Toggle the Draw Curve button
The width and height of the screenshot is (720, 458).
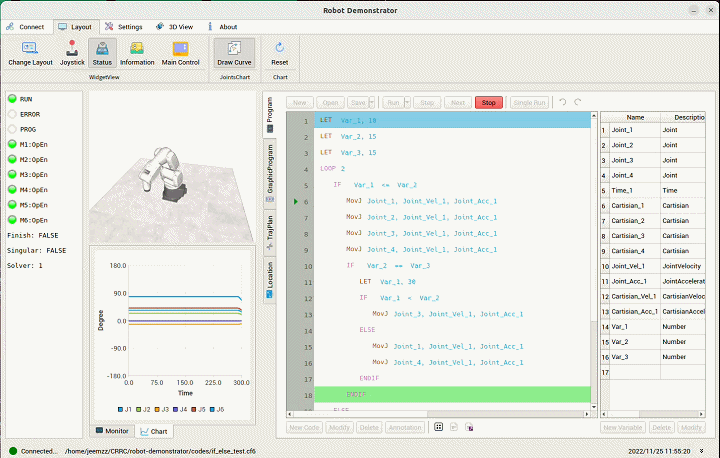tap(234, 53)
